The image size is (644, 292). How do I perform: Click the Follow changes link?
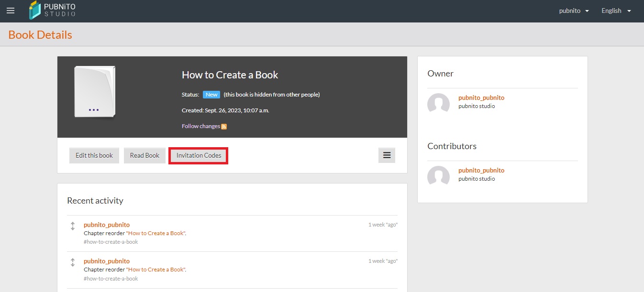coord(200,126)
